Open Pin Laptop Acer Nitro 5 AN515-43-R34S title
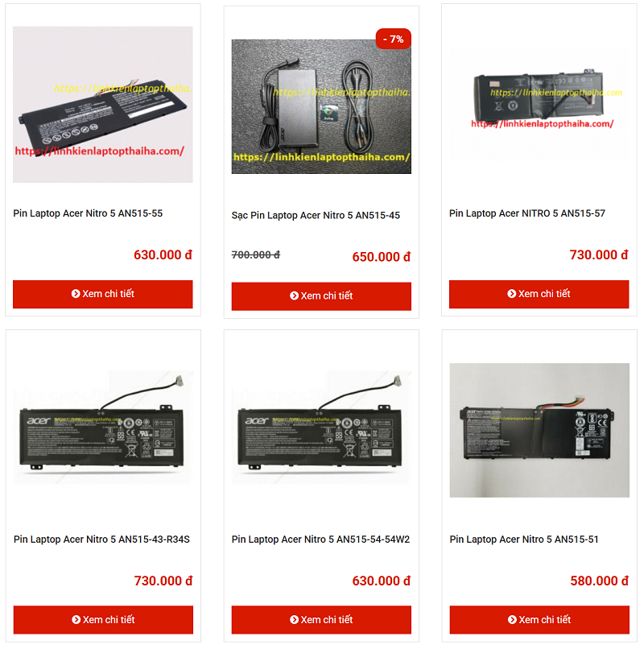This screenshot has width=644, height=649. [x=101, y=539]
